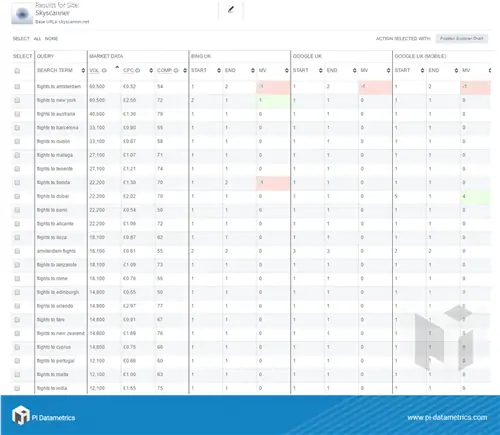The height and width of the screenshot is (435, 500).
Task: Sort Bing UK START column
Action: (219, 70)
